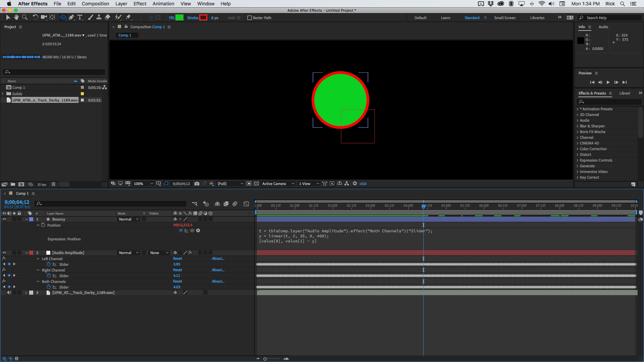Expand the Solids folder in Project panel
This screenshot has width=644, height=362.
3,94
